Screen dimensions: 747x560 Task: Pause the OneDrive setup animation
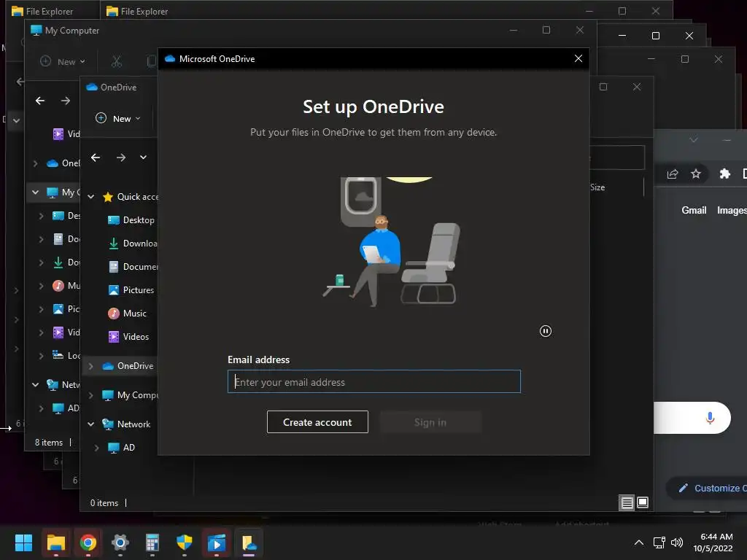coord(546,331)
